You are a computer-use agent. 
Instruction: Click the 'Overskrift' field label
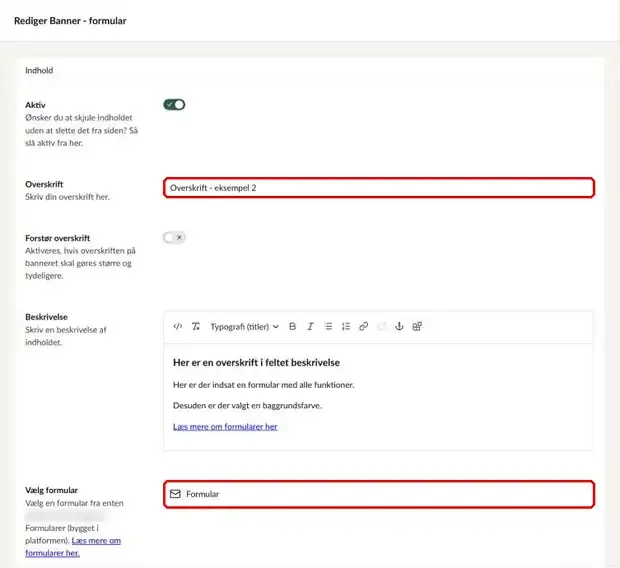[44, 184]
